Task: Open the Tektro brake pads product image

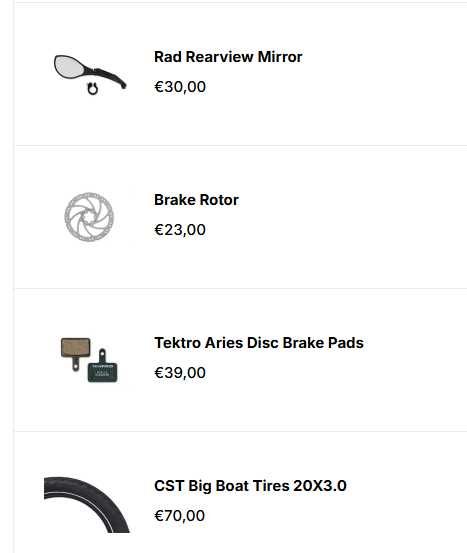Action: pyautogui.click(x=89, y=360)
